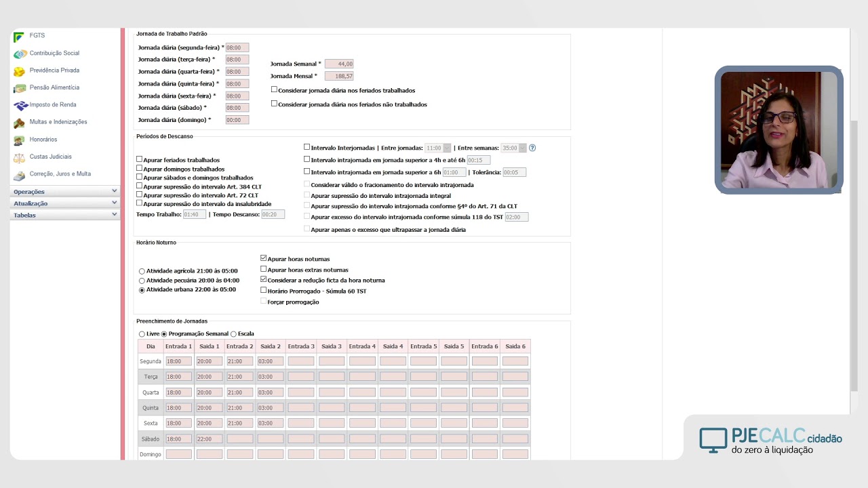
Task: Select Atividade urbana 22:00 às 05:00
Action: 142,290
